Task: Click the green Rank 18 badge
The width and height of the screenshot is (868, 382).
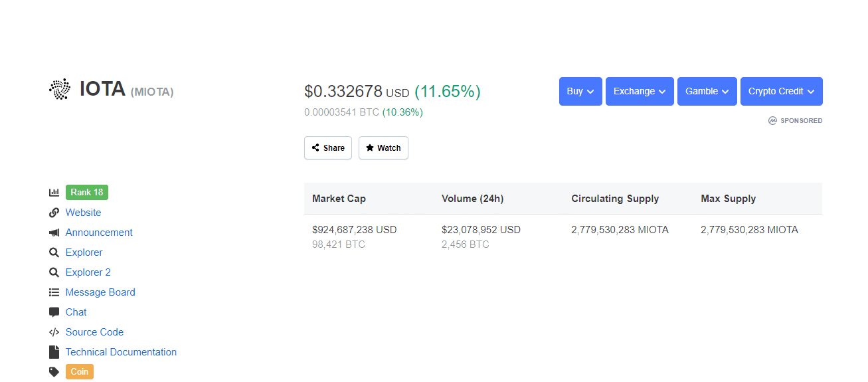Action: click(x=87, y=193)
